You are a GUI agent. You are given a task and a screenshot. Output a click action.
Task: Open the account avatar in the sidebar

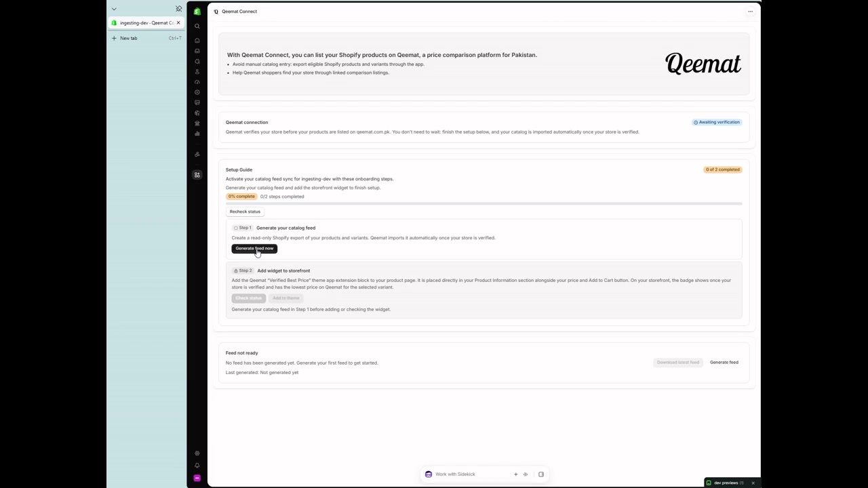tap(197, 478)
